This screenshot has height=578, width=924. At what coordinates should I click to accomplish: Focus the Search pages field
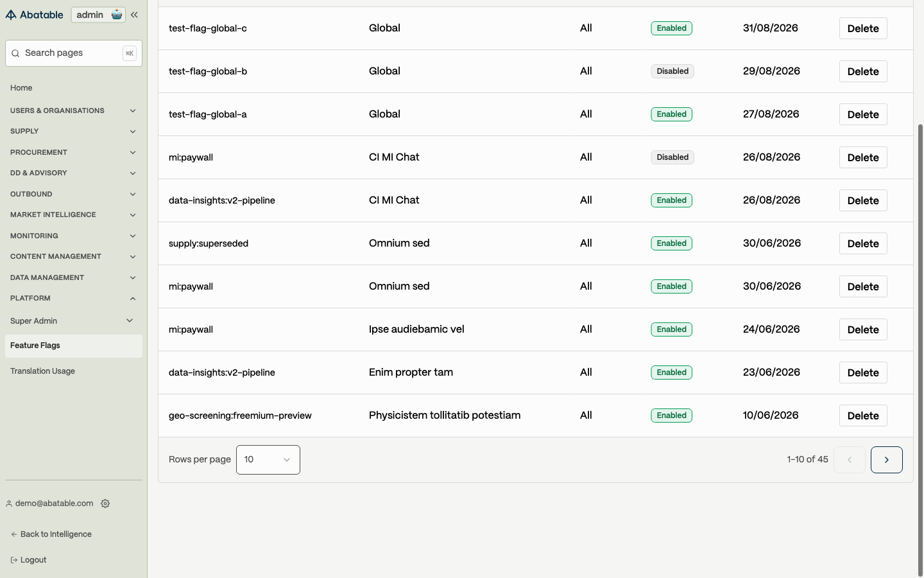74,53
